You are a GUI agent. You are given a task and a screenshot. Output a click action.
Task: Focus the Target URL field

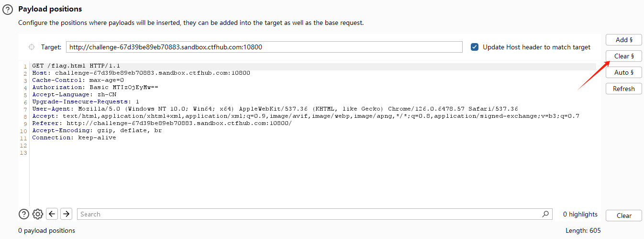point(264,47)
